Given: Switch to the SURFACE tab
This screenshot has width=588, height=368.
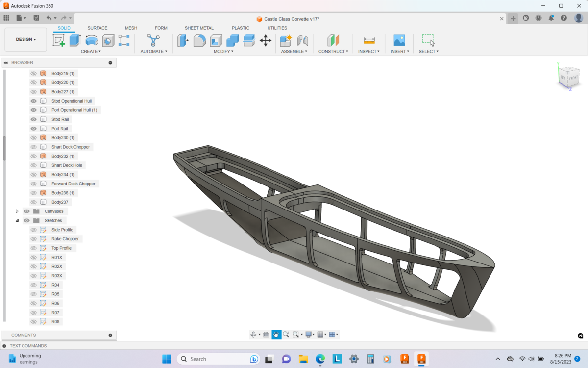Looking at the screenshot, I should click(97, 28).
